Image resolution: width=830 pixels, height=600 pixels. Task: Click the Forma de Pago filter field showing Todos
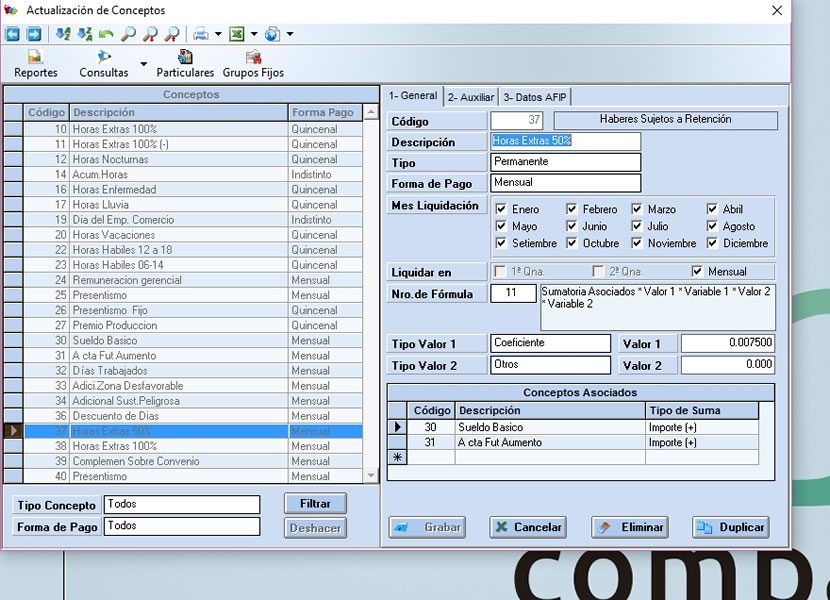tap(182, 526)
